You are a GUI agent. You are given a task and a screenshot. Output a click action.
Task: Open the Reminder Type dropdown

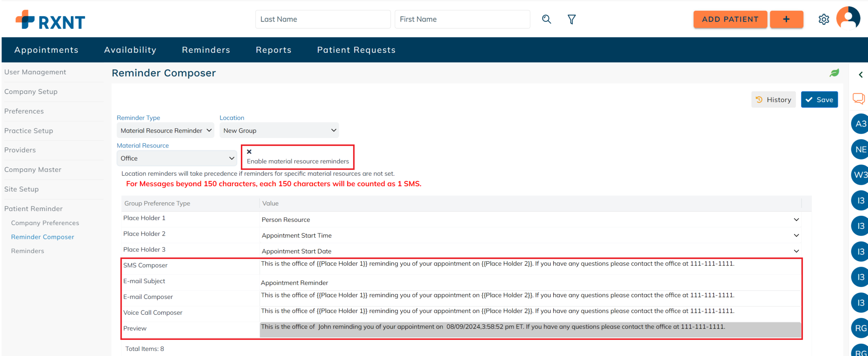(166, 131)
